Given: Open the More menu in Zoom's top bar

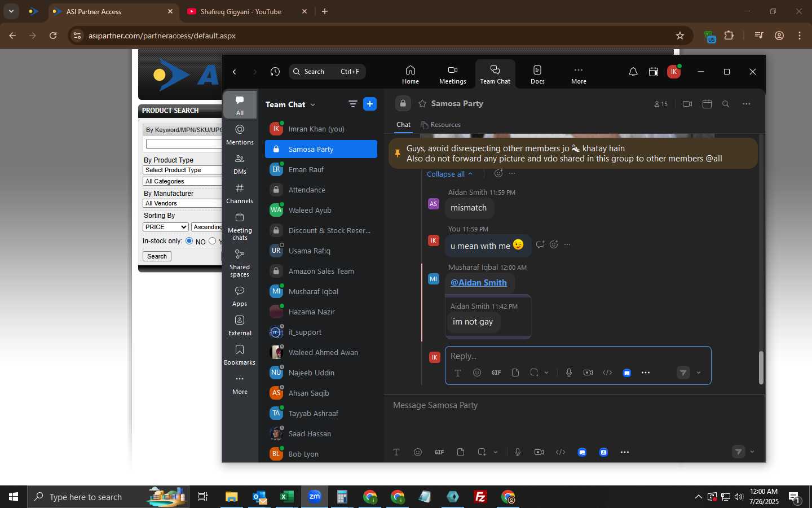Looking at the screenshot, I should pos(579,74).
